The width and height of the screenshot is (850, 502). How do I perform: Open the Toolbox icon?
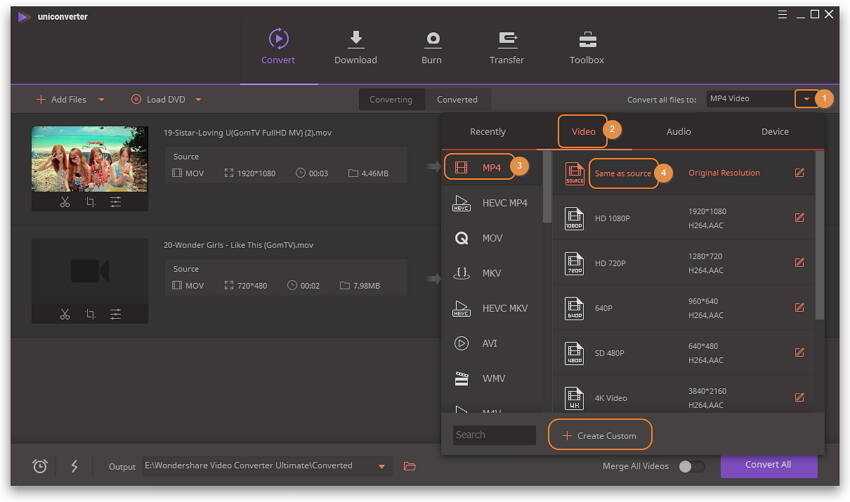pos(588,40)
